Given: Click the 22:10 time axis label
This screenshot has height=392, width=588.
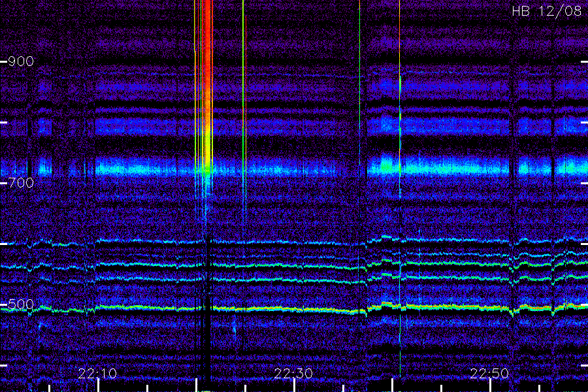Looking at the screenshot, I should pyautogui.click(x=97, y=374).
